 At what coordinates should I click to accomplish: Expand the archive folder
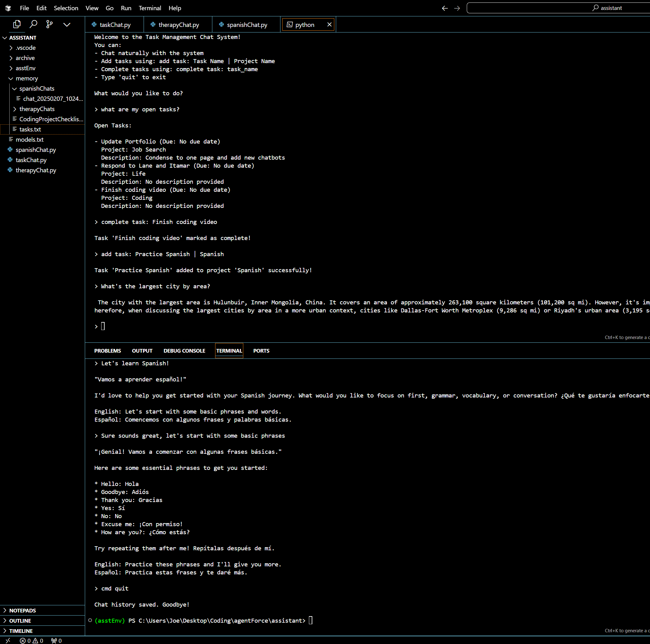point(25,58)
